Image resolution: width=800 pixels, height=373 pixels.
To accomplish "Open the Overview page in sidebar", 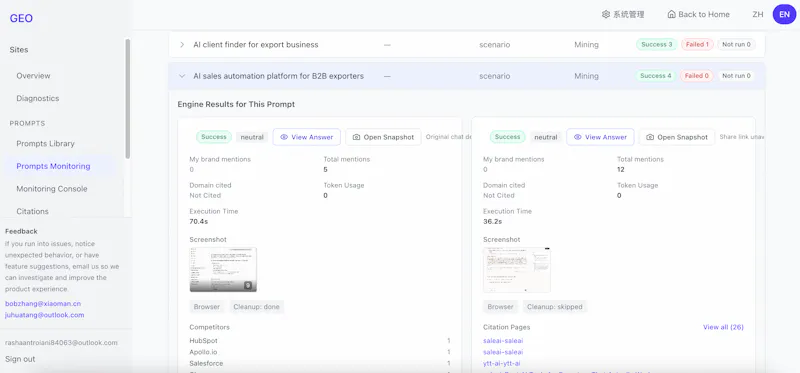I will 33,76.
